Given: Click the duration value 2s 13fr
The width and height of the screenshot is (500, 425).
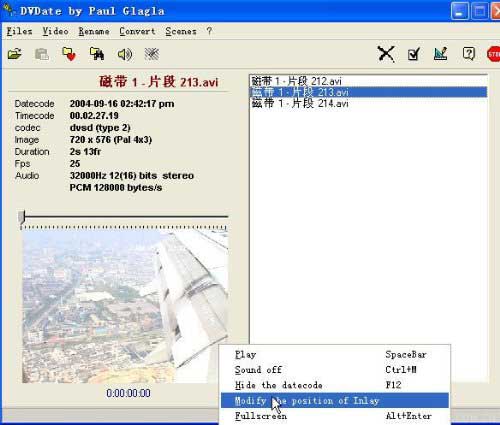Looking at the screenshot, I should [x=85, y=152].
